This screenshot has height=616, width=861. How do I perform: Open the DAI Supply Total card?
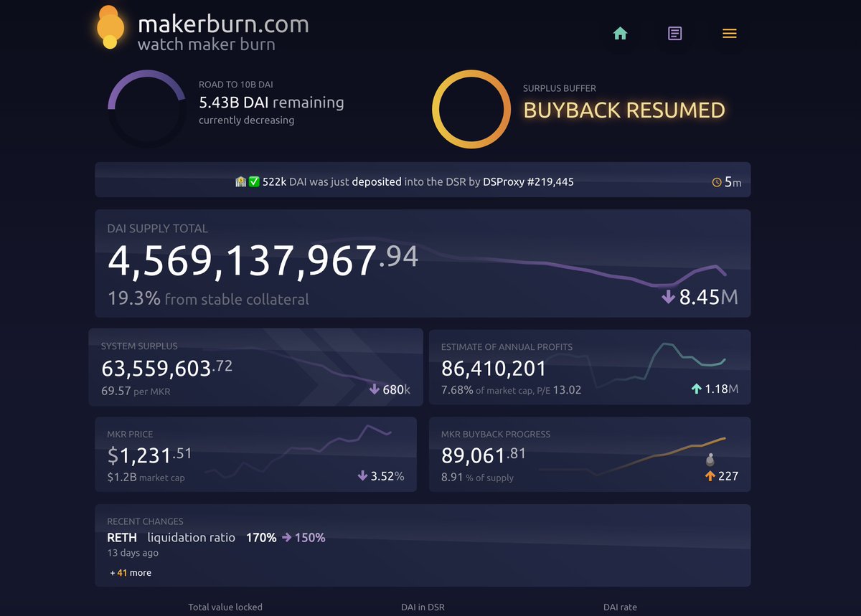click(423, 263)
